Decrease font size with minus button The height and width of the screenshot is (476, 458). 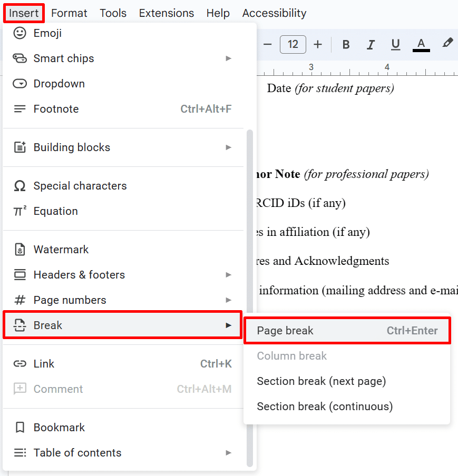pos(267,45)
